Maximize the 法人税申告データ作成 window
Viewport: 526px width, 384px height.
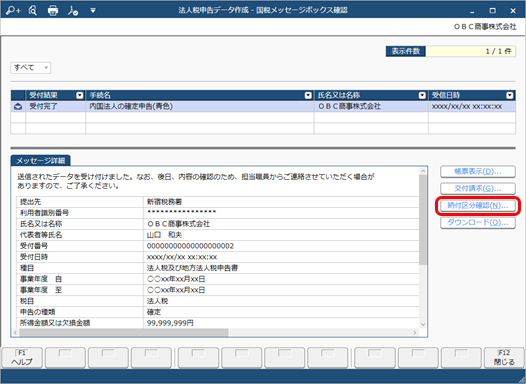[492, 11]
